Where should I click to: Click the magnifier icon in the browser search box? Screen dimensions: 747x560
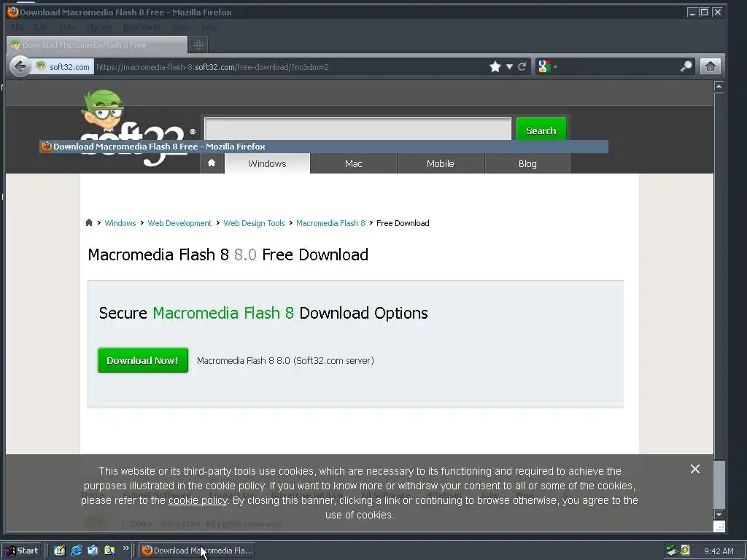686,66
